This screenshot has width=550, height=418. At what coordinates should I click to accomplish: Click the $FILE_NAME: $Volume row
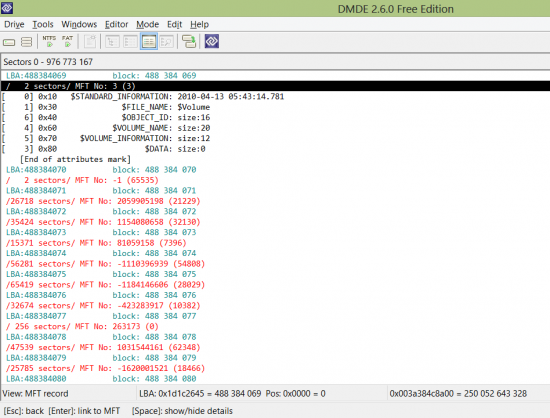pos(106,107)
